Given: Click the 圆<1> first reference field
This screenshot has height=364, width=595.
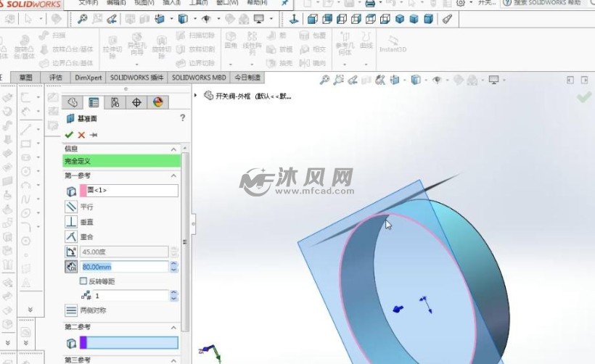Looking at the screenshot, I should (129, 191).
